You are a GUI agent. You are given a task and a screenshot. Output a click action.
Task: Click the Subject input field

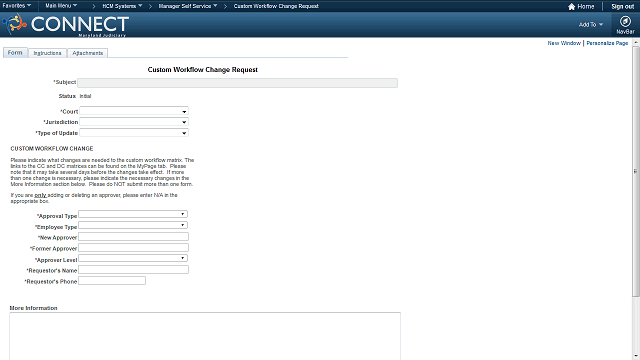(x=237, y=83)
